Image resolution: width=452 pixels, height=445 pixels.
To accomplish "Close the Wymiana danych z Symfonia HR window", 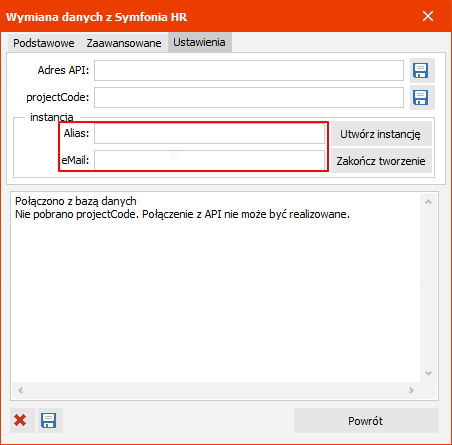I will 428,16.
